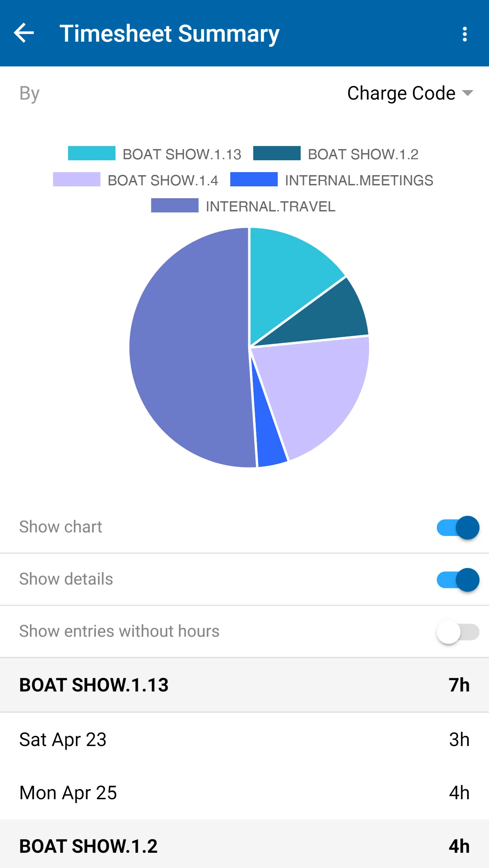The width and height of the screenshot is (489, 868).
Task: Open the Sat Apr 23 entry
Action: point(244,739)
